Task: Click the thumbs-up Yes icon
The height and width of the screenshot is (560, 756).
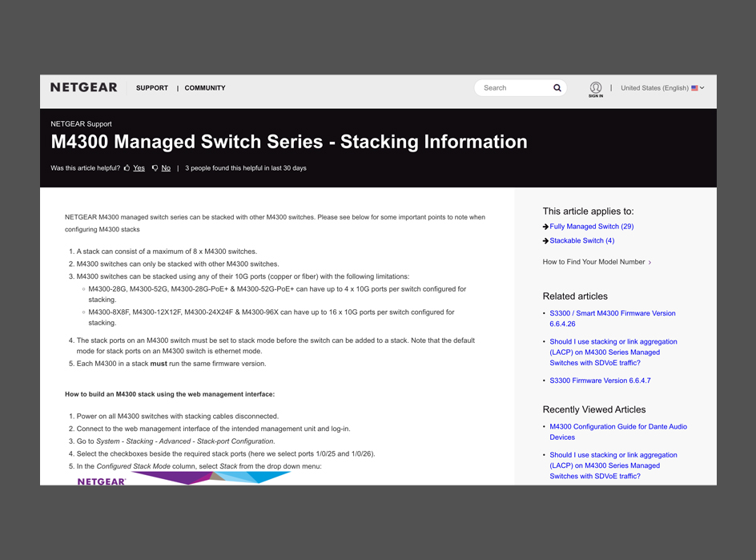Action: coord(127,168)
